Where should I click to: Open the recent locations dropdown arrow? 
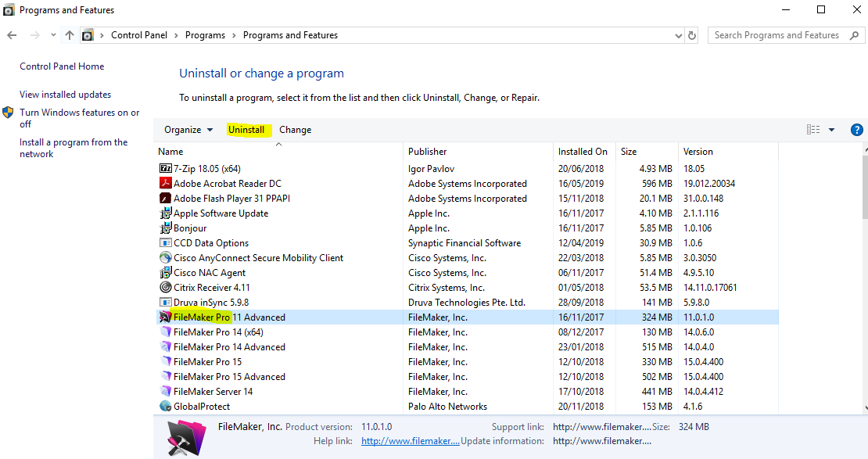coord(53,35)
